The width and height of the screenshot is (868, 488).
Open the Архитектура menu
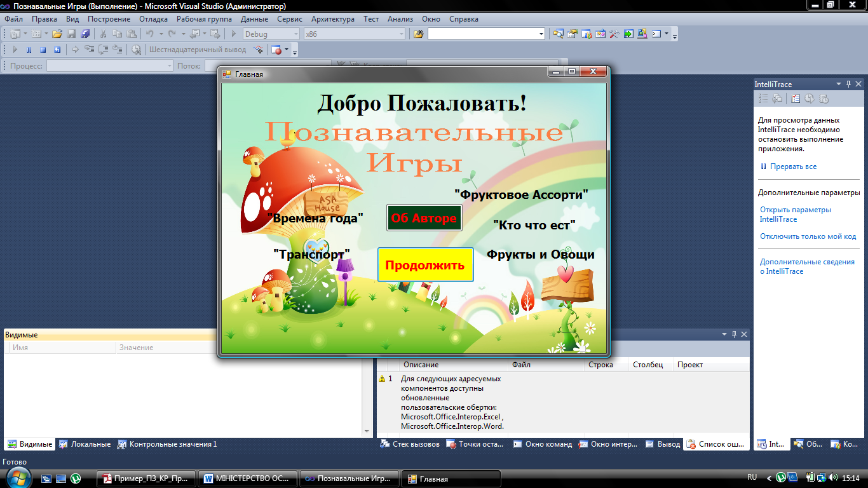point(333,19)
